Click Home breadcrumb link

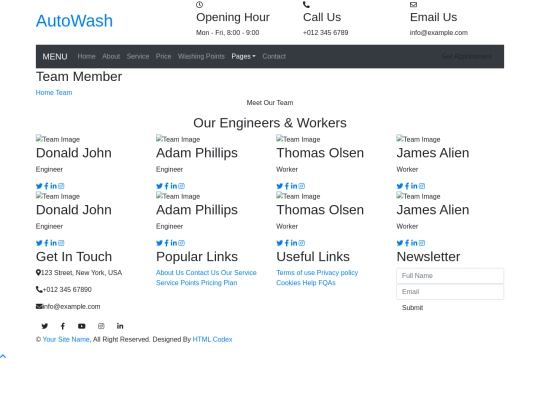click(x=45, y=93)
